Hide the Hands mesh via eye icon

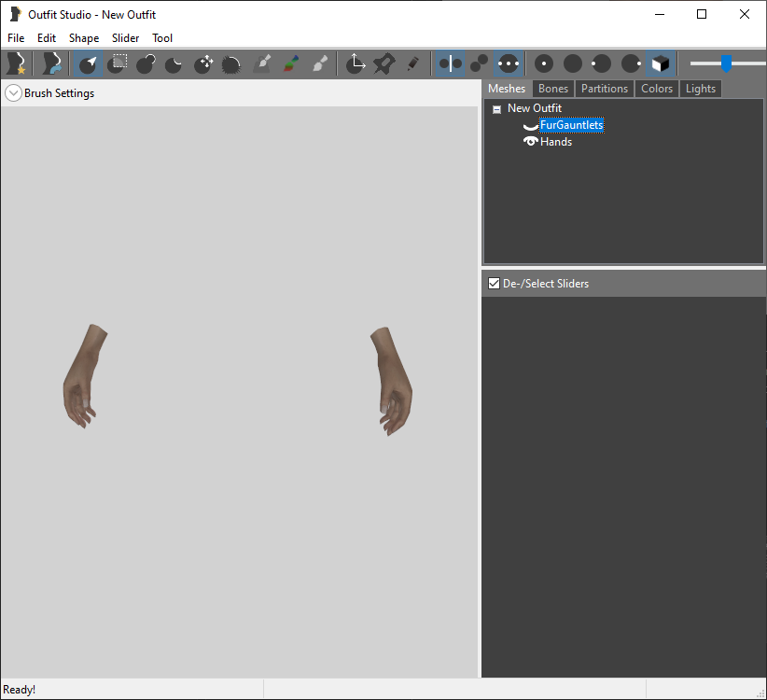click(530, 141)
